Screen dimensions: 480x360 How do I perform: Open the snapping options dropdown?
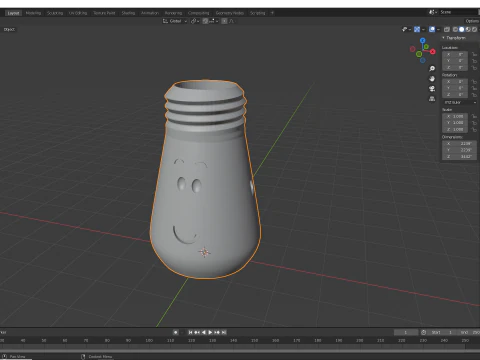[214, 21]
